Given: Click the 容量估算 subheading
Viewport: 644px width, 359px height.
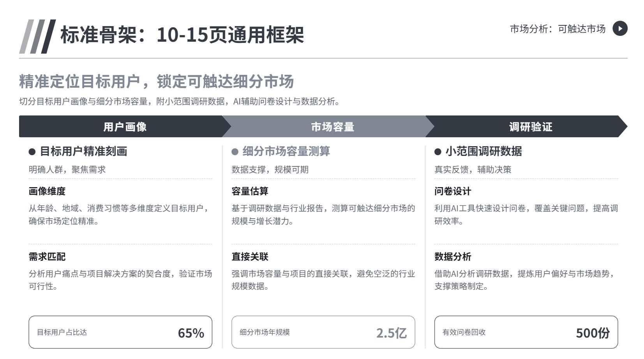Looking at the screenshot, I should pos(250,191).
